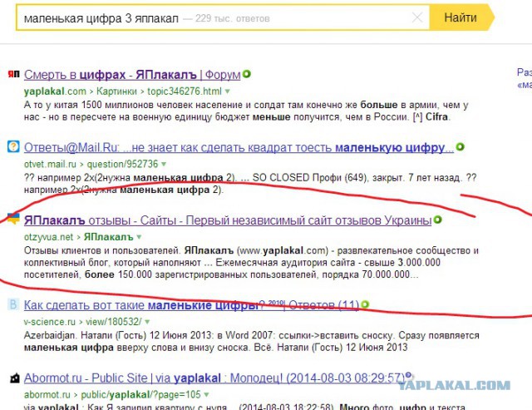
Task: Focus the Yandex search input field
Action: click(x=223, y=17)
